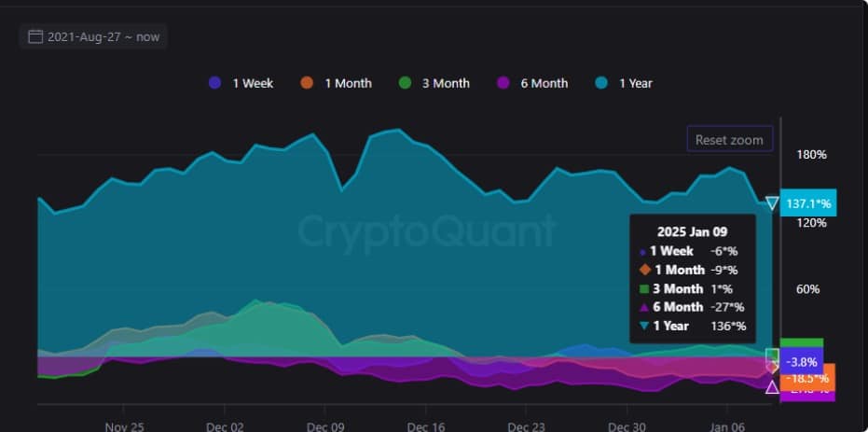Click the 1 Year inverted triangle chart marker
Image resolution: width=868 pixels, height=432 pixels.
click(772, 202)
